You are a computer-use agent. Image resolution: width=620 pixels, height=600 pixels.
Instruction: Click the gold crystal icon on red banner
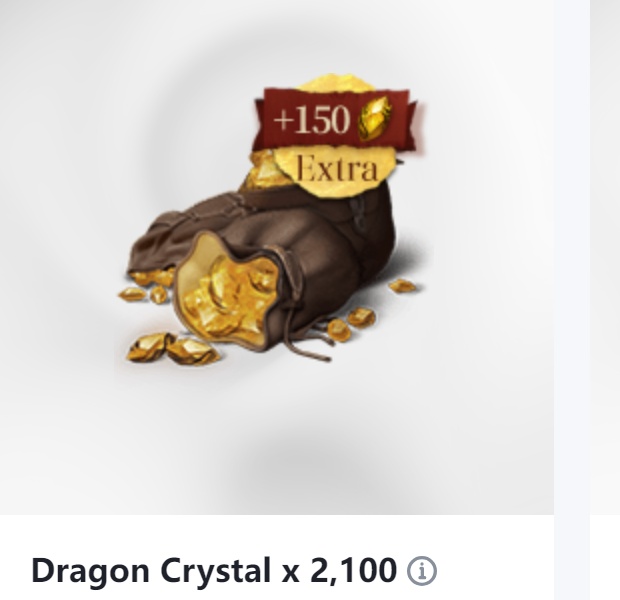coord(374,118)
